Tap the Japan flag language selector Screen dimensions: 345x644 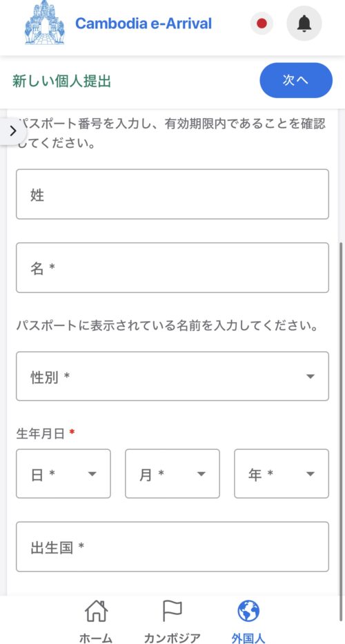(x=262, y=23)
